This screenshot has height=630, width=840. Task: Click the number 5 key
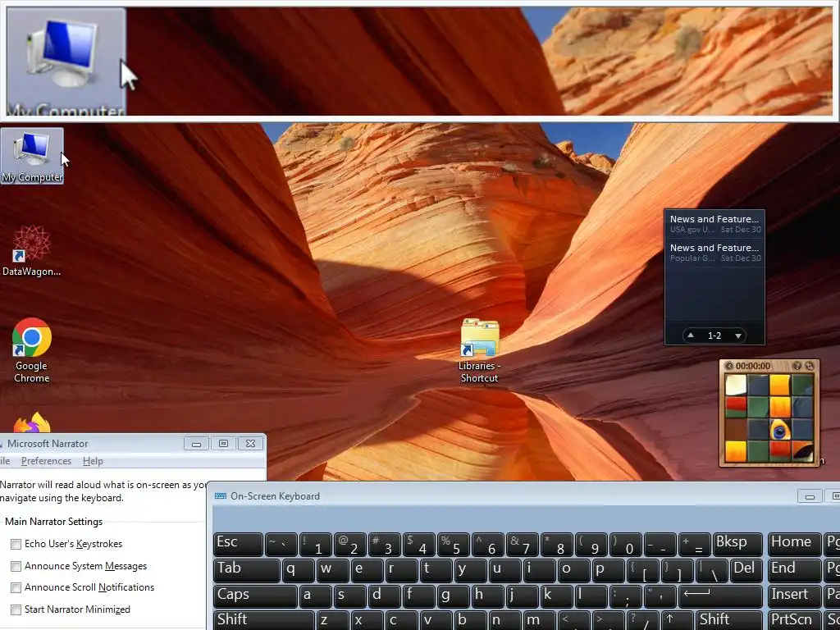(453, 544)
